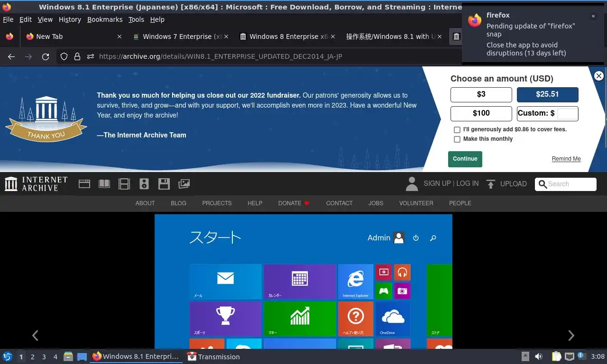This screenshot has width=607, height=364.
Task: Open the BLOG nav link
Action: pos(178,203)
